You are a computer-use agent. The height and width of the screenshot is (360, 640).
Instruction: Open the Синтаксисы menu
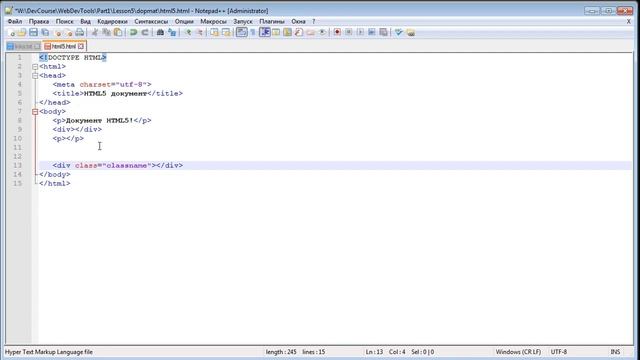click(151, 21)
